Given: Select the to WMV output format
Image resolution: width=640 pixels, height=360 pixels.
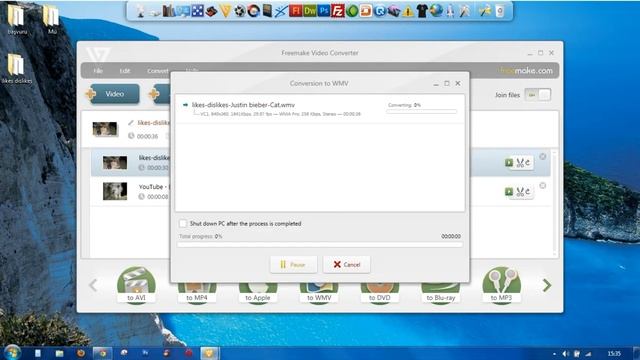Looking at the screenshot, I should tap(319, 292).
